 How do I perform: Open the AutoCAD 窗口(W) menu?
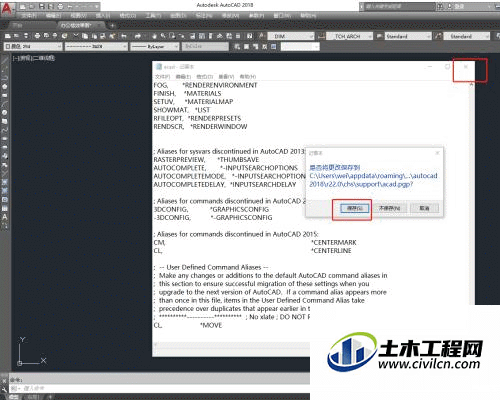(282, 16)
